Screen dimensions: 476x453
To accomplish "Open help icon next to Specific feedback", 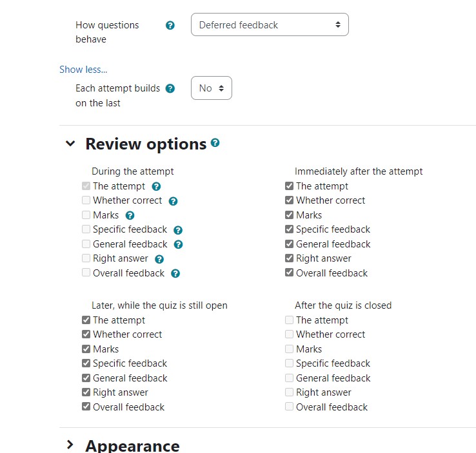I will (178, 230).
